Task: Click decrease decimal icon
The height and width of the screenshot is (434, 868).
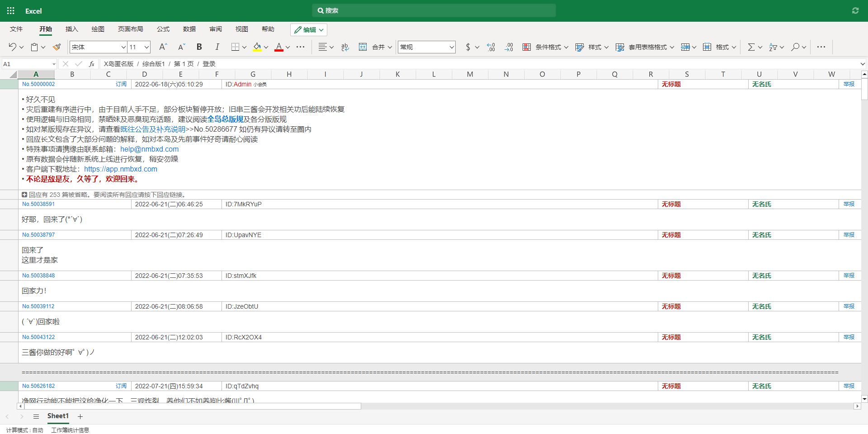Action: tap(509, 47)
